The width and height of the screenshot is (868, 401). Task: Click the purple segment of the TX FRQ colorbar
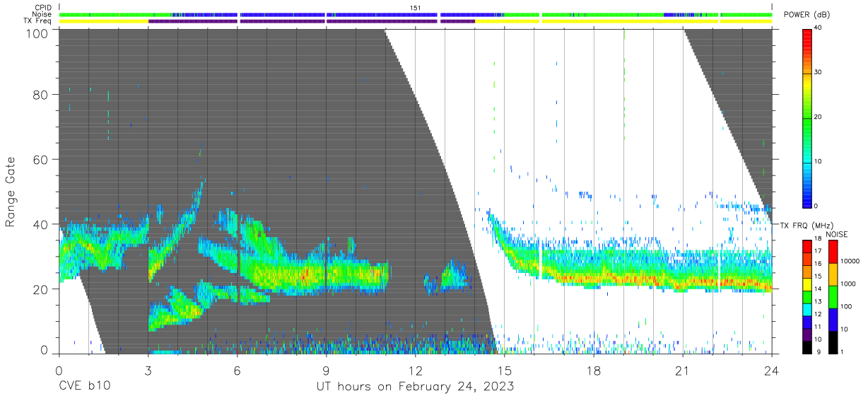tap(808, 333)
